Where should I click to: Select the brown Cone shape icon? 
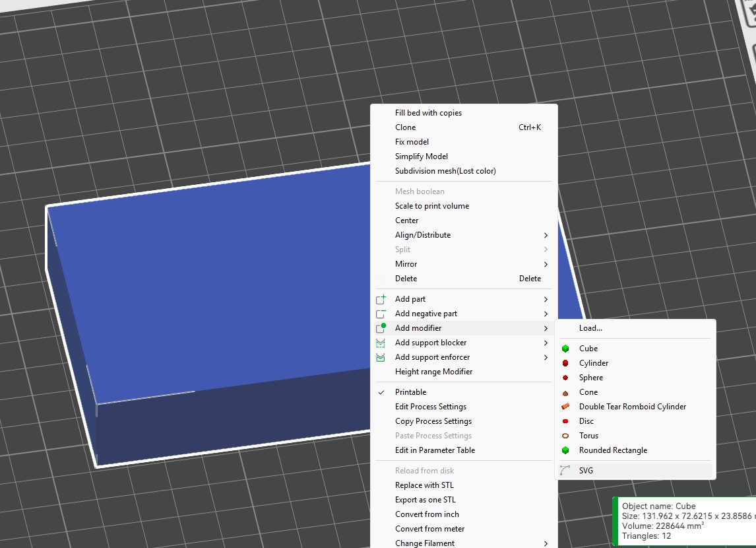tap(565, 392)
